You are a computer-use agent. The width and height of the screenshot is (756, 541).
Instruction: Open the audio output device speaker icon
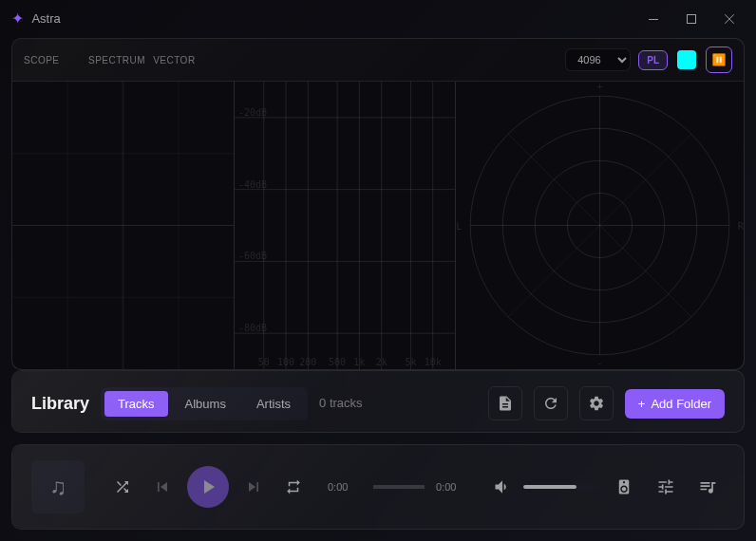[x=623, y=487]
